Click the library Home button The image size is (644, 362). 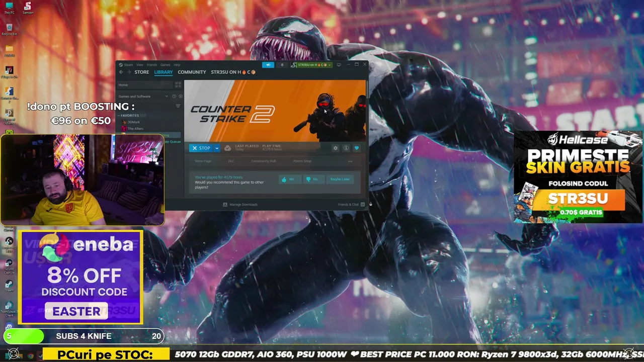[x=145, y=84]
